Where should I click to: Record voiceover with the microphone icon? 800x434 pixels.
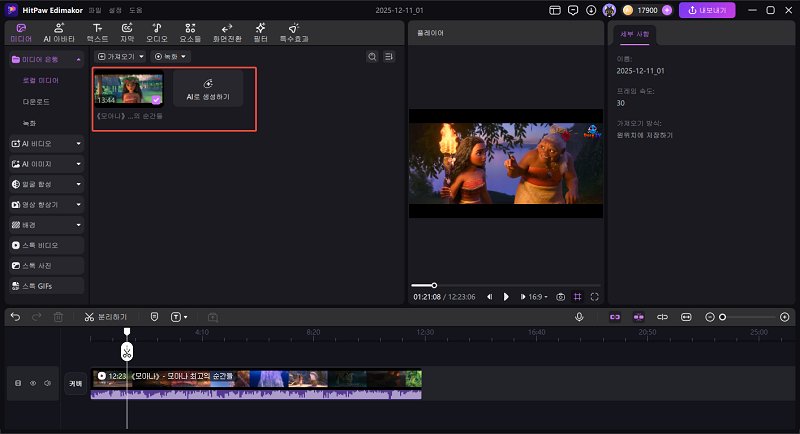pos(579,317)
